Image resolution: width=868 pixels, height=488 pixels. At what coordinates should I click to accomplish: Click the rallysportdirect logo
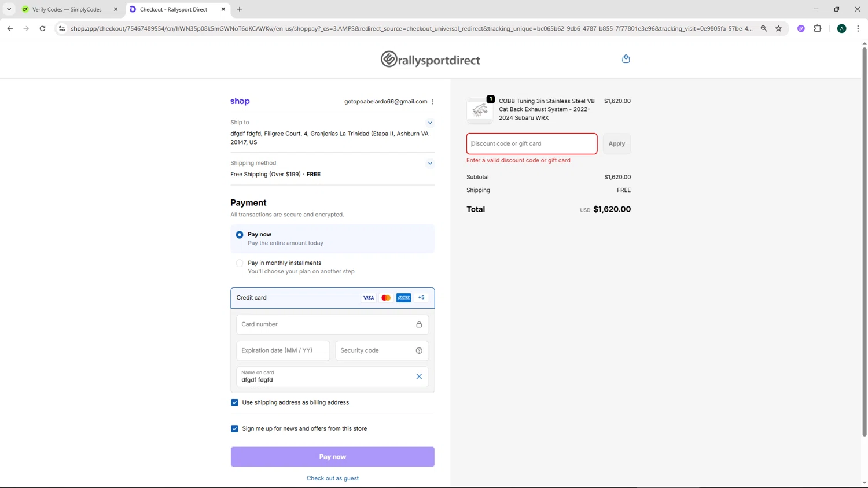(x=430, y=60)
